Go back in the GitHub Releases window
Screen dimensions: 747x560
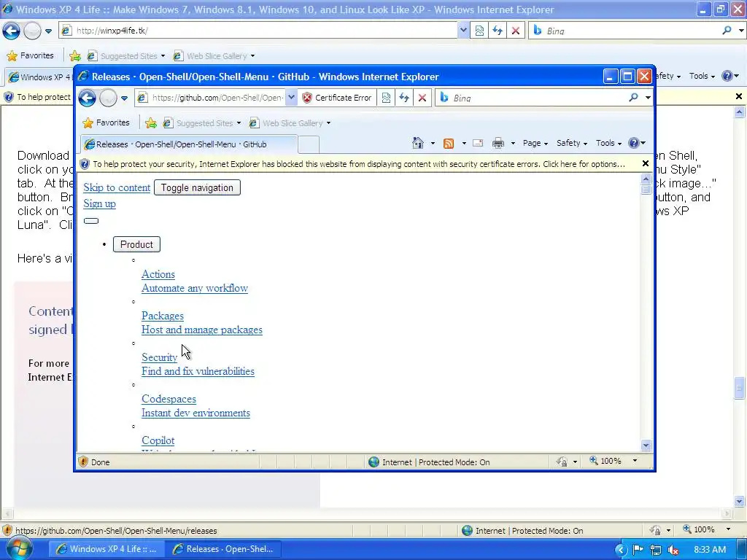point(88,98)
